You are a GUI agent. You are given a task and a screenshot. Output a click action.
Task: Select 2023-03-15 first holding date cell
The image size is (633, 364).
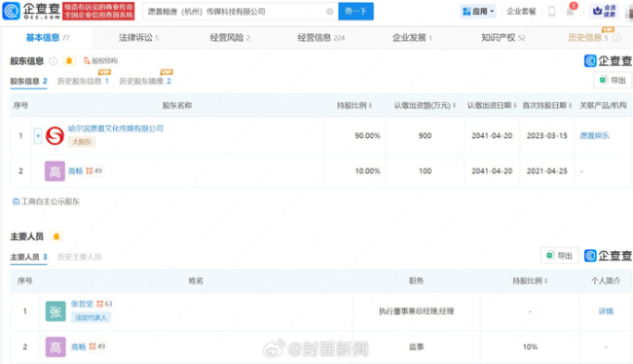click(x=547, y=136)
